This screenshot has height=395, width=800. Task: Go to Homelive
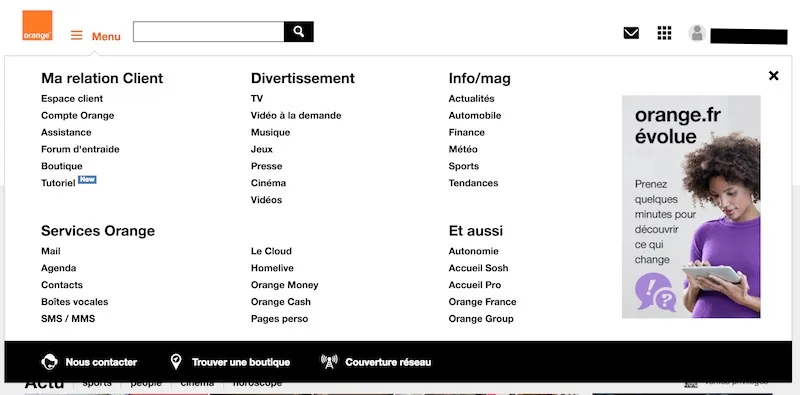coord(272,268)
